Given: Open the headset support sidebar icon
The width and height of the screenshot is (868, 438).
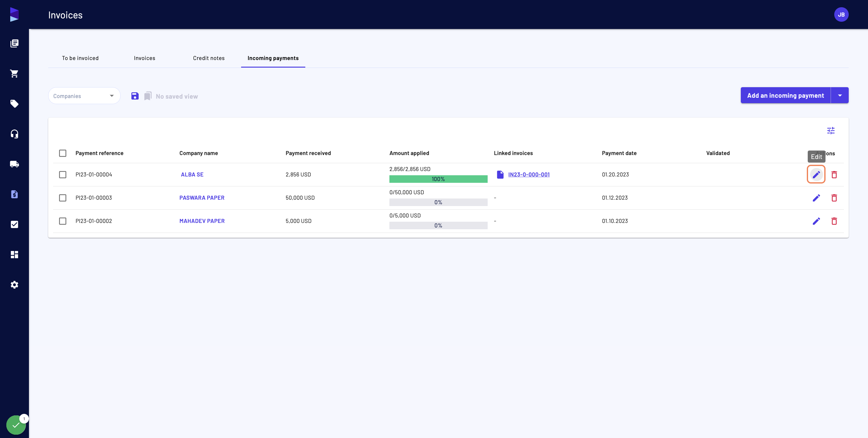Looking at the screenshot, I should click(x=14, y=134).
